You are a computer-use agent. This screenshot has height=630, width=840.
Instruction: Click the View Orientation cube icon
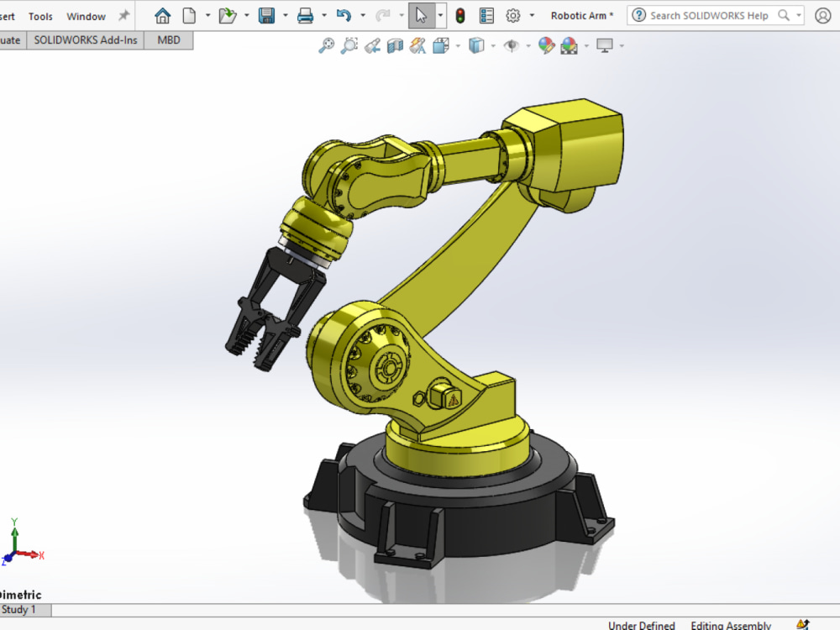point(441,46)
